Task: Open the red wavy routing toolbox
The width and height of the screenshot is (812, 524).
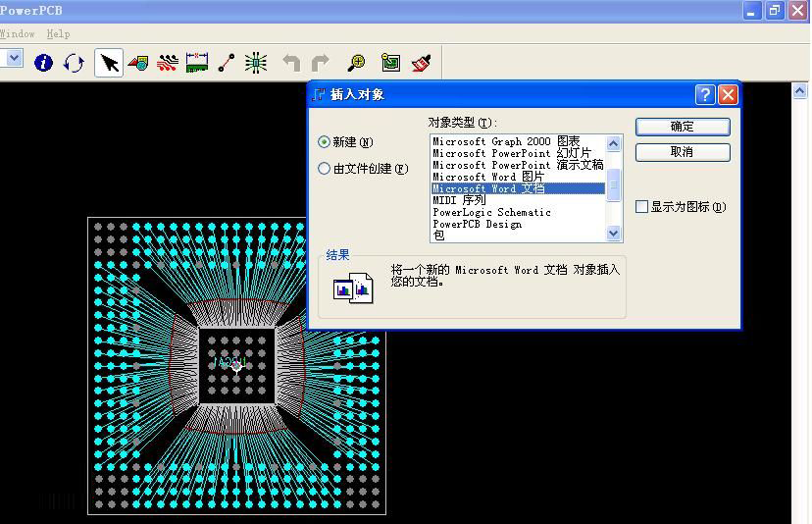Action: click(168, 63)
